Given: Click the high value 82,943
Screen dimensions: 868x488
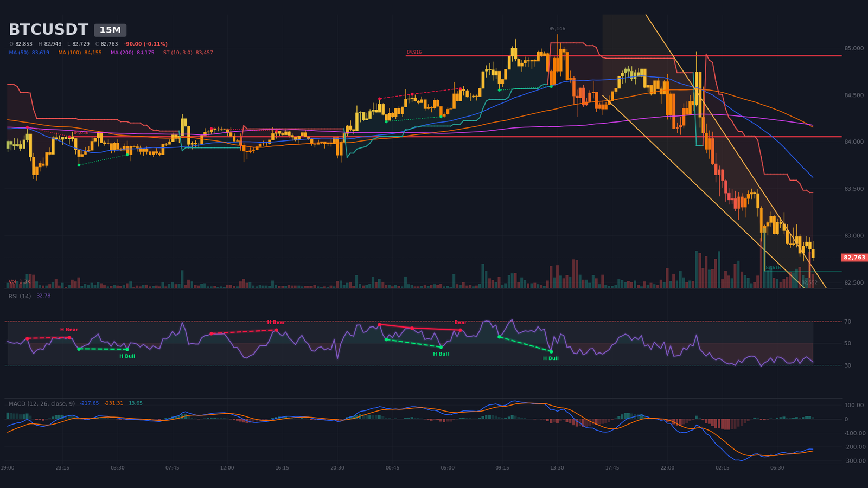Looking at the screenshot, I should point(53,44).
